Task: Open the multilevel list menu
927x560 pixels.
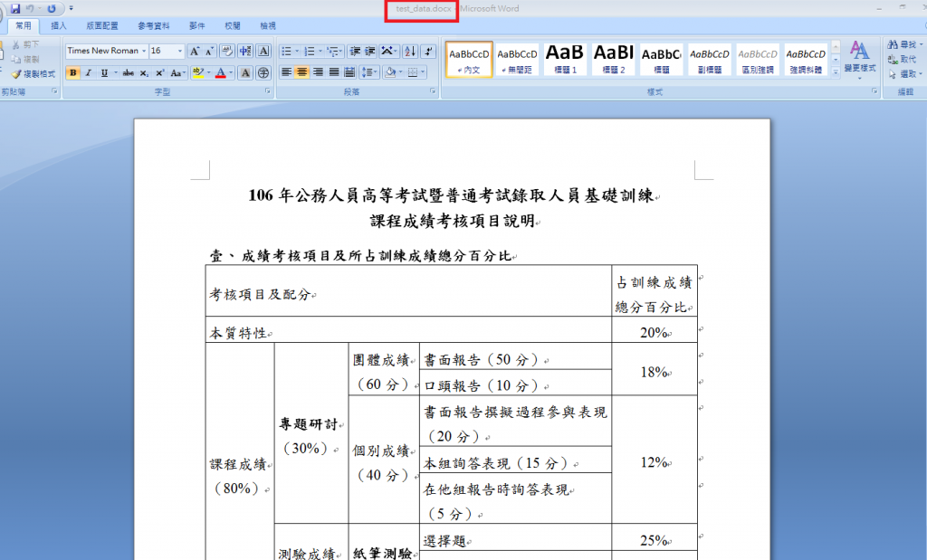Action: tap(333, 52)
